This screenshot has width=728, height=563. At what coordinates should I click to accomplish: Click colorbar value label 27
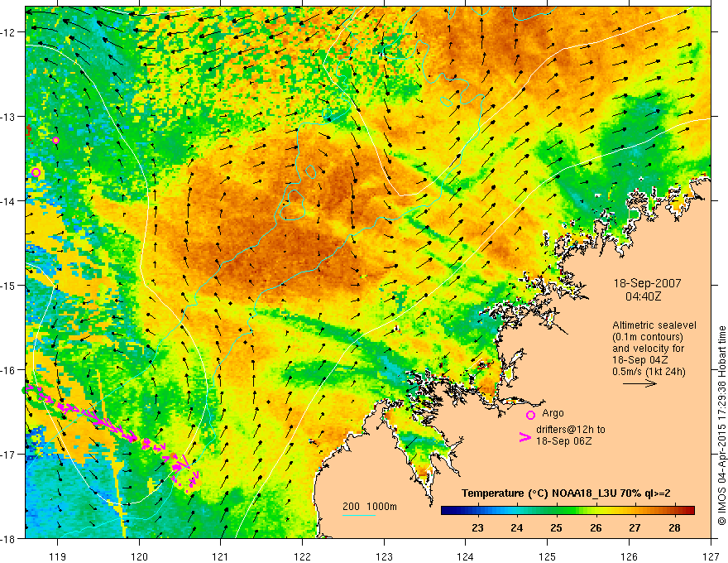point(635,527)
